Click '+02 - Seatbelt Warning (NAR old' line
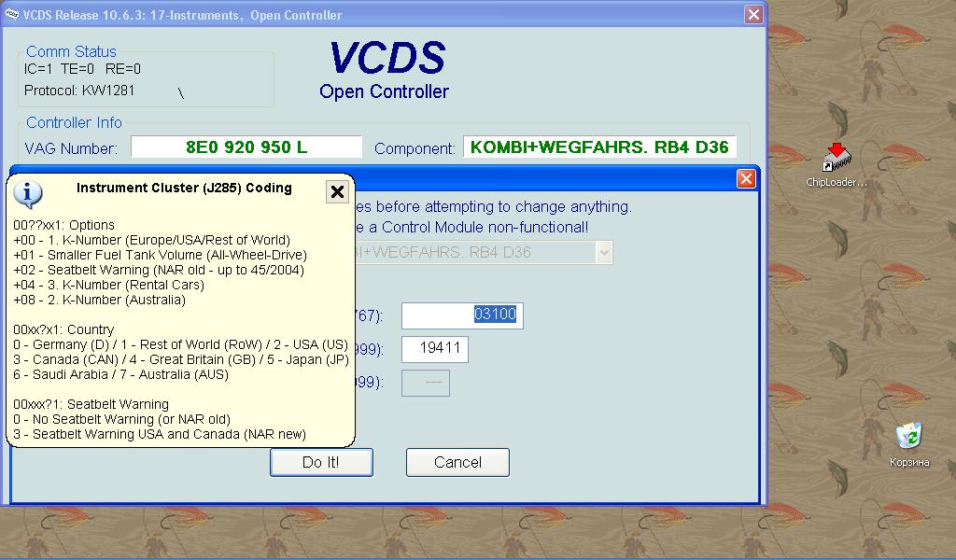Viewport: 956px width, 560px height. coord(159,270)
